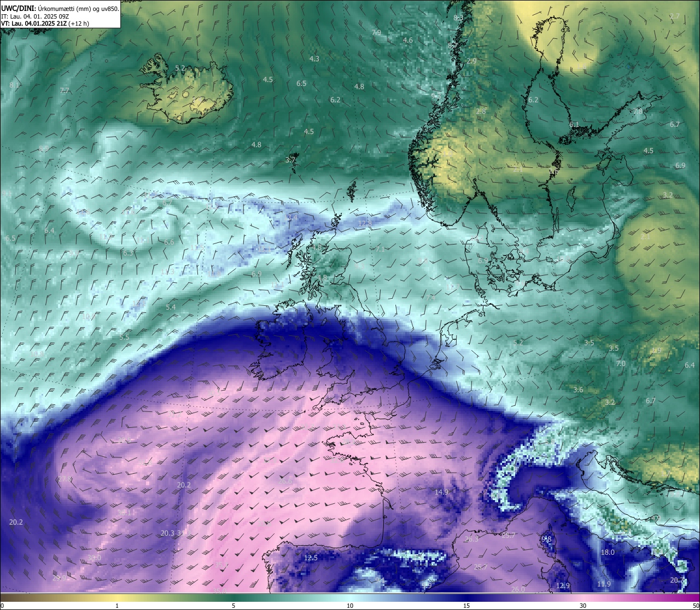Click the 6.6 value in the Atlantic swirl
Viewport: 700px width, 610px height.
(x=169, y=242)
